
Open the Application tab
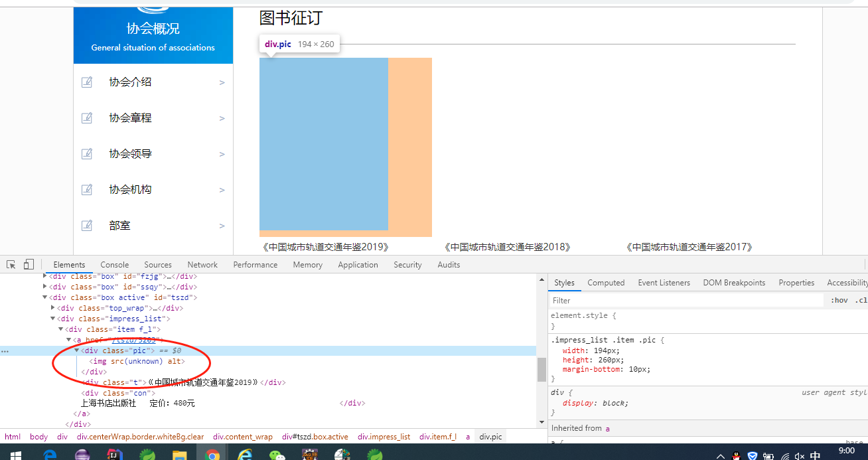(358, 264)
